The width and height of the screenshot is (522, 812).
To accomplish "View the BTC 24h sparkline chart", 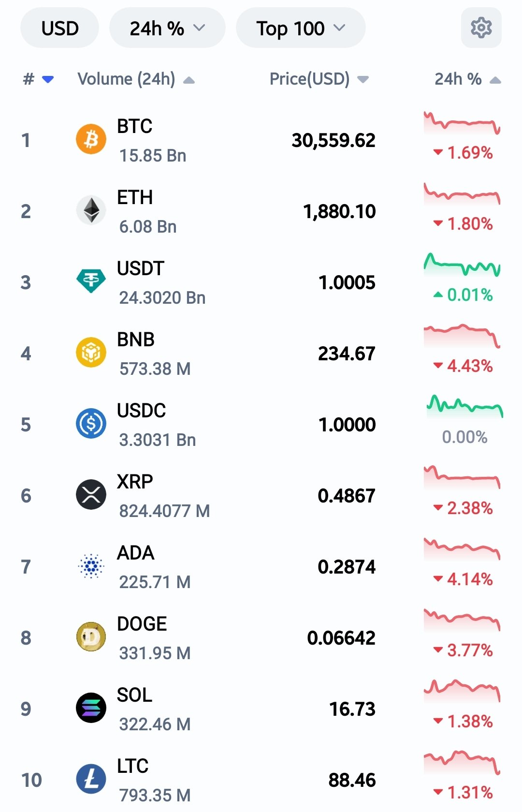I will [x=462, y=123].
